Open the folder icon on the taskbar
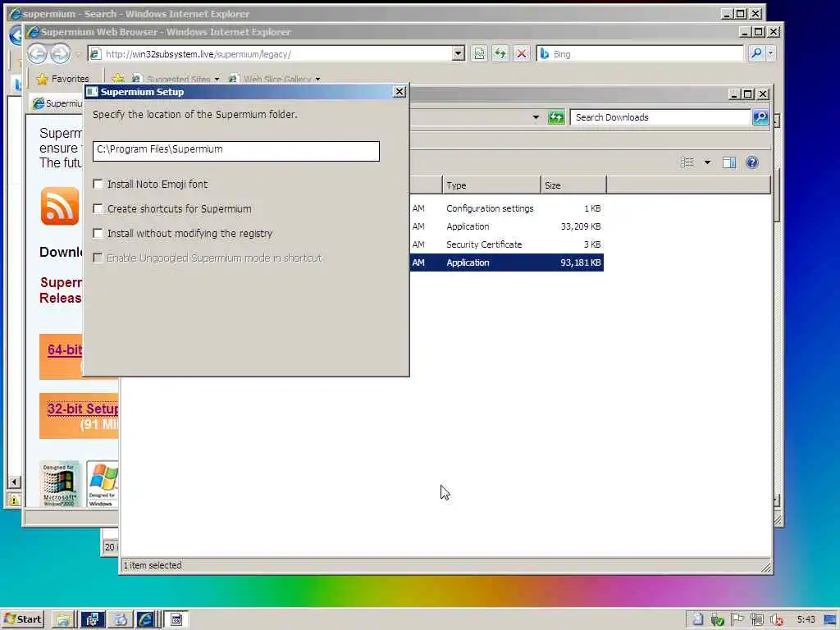840x630 pixels. pyautogui.click(x=62, y=619)
